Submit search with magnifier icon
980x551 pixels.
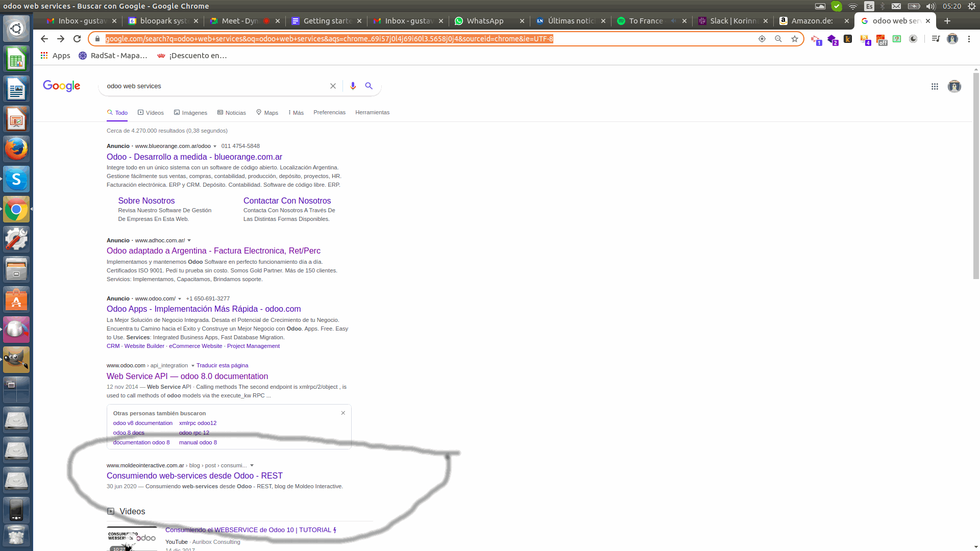369,86
